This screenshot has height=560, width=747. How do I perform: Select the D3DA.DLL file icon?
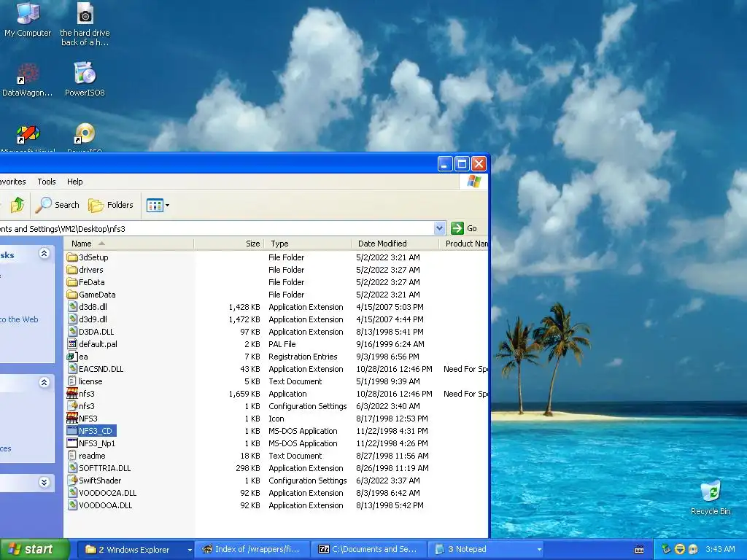[72, 332]
